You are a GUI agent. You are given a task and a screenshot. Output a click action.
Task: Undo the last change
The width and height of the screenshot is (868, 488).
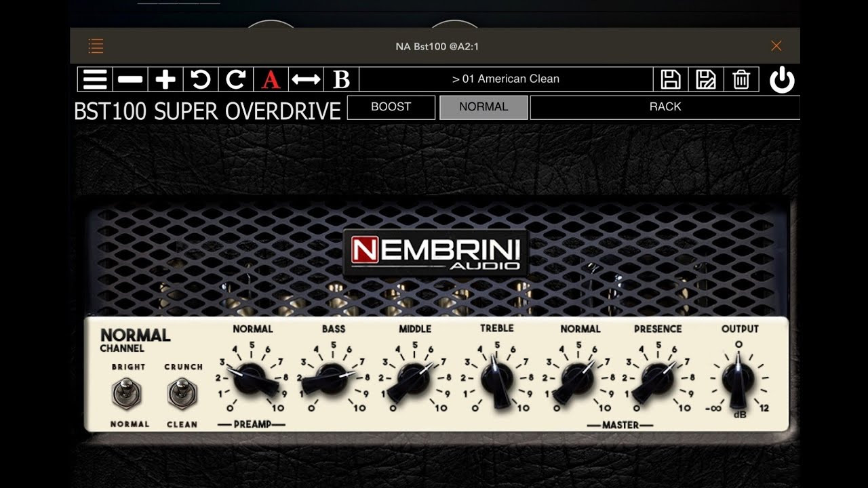coord(201,79)
